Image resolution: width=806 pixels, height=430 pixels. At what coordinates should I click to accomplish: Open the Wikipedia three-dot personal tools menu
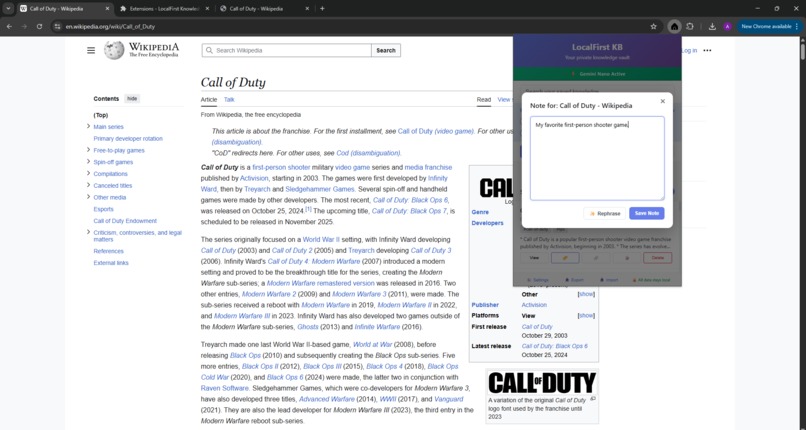tap(707, 50)
